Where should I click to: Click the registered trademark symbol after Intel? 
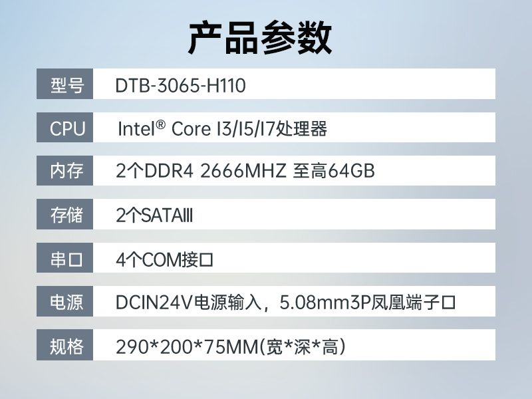point(160,124)
